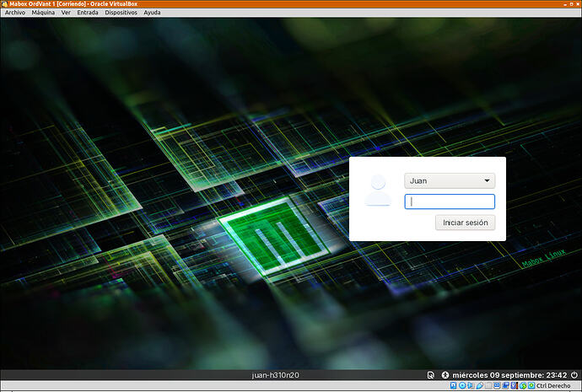Image resolution: width=582 pixels, height=392 pixels.
Task: Open the Dispositivos menu
Action: 121,13
